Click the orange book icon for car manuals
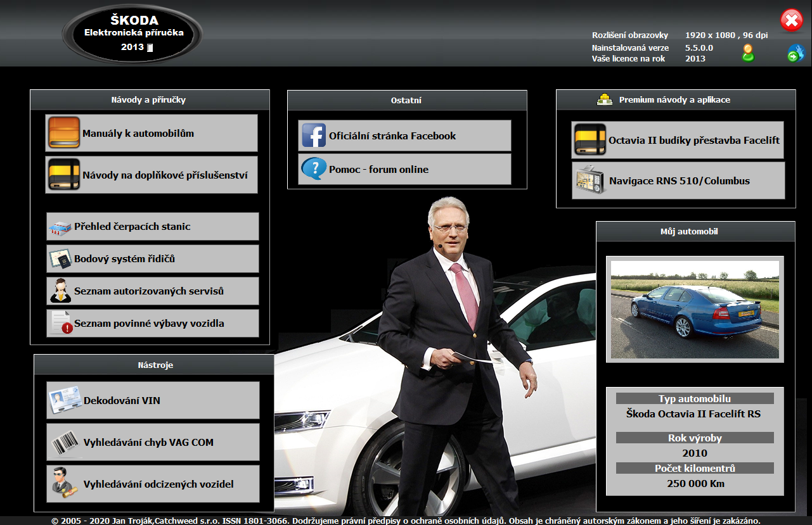 (64, 133)
